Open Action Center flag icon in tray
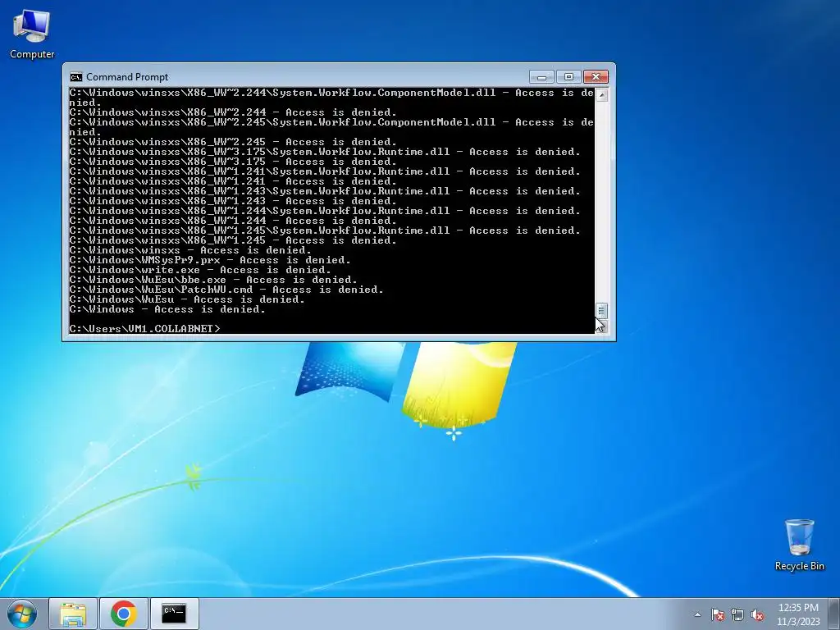This screenshot has width=840, height=630. click(718, 614)
